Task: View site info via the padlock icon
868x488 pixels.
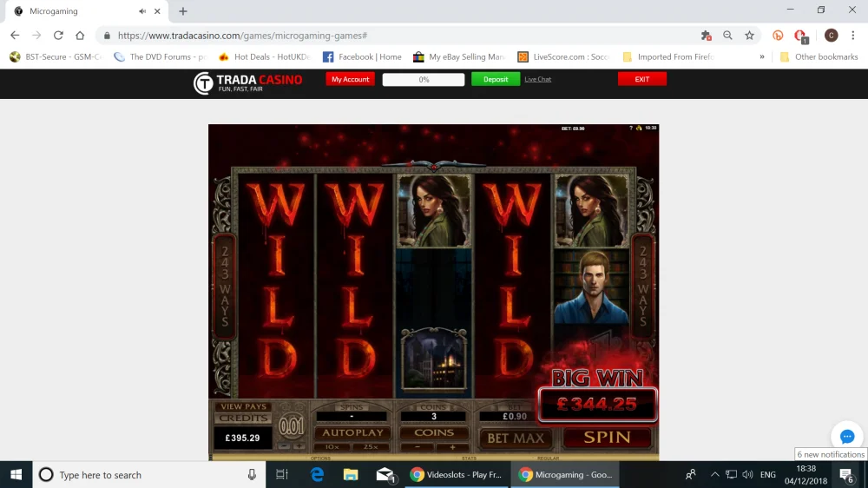Action: [107, 36]
